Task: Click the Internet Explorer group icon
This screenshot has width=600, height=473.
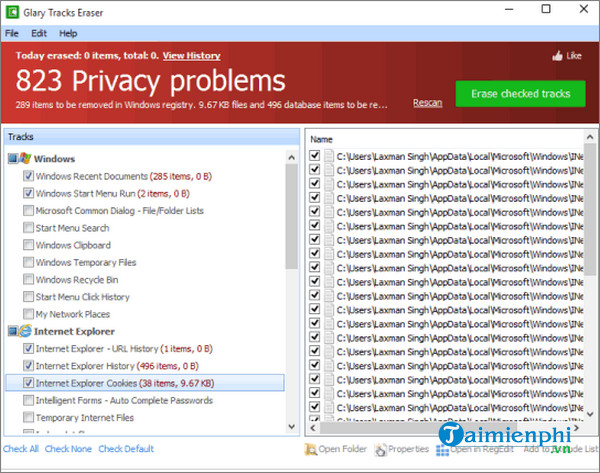Action: (x=25, y=331)
